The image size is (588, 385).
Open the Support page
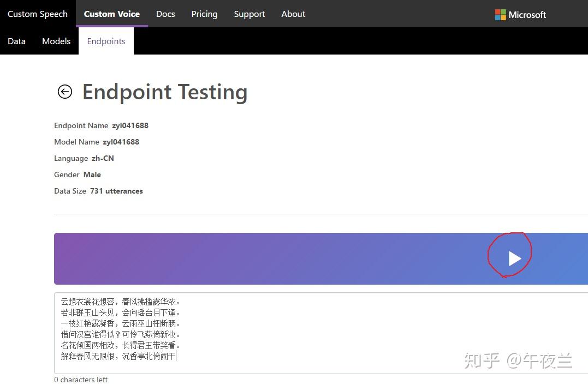point(250,14)
